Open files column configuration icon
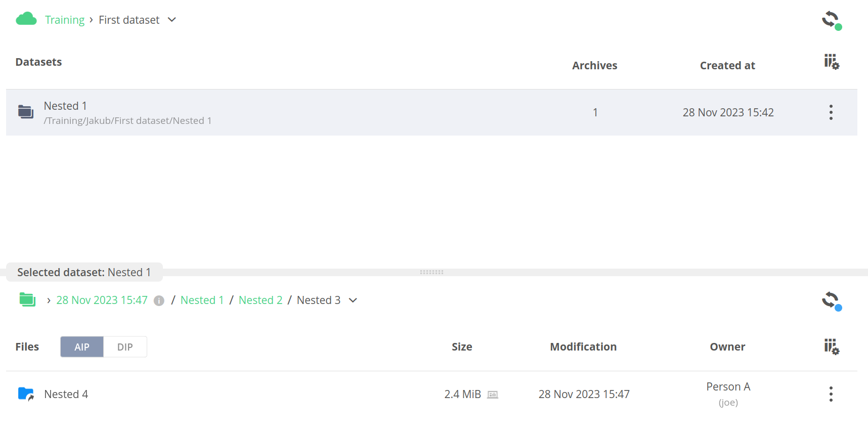 click(x=831, y=347)
